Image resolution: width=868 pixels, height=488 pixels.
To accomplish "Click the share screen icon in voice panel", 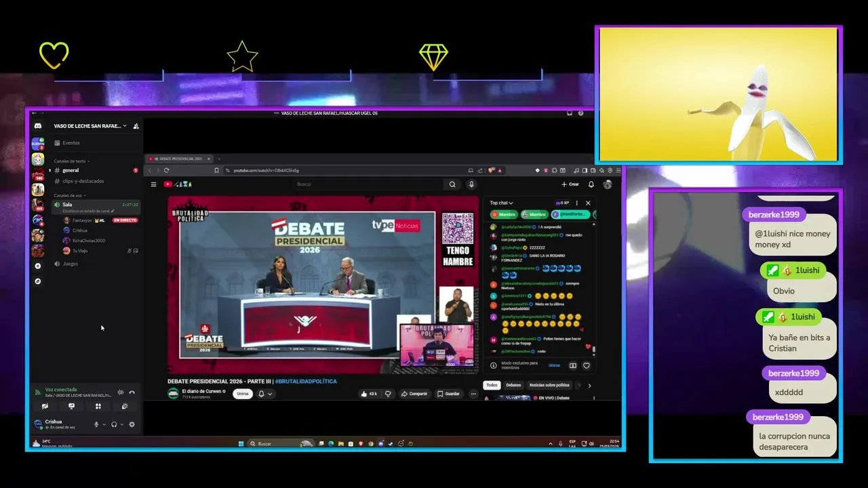I will tap(71, 406).
